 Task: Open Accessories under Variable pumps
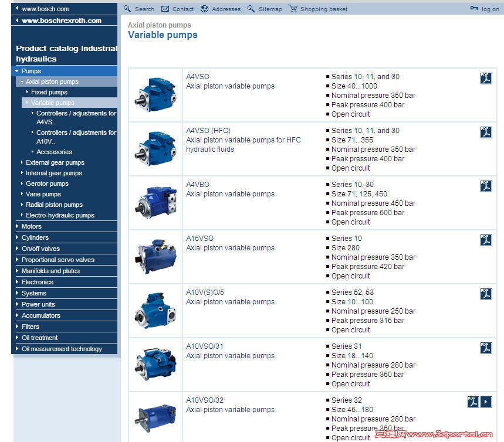54,152
